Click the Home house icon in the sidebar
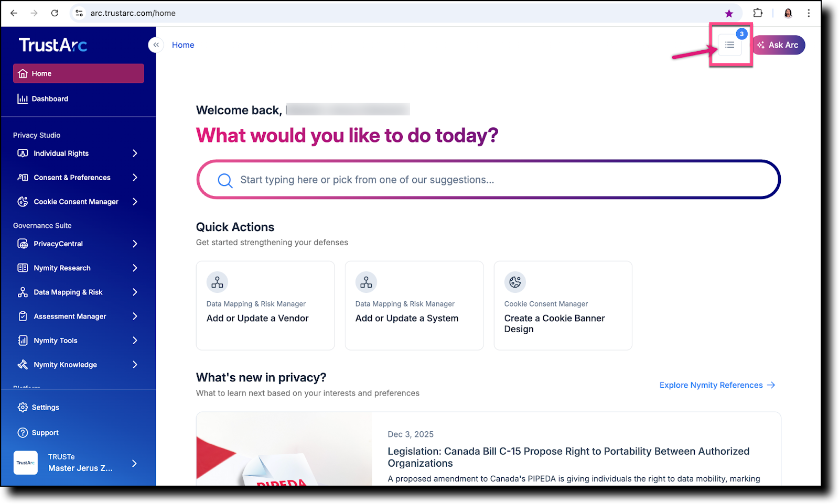The width and height of the screenshot is (839, 504). [23, 73]
